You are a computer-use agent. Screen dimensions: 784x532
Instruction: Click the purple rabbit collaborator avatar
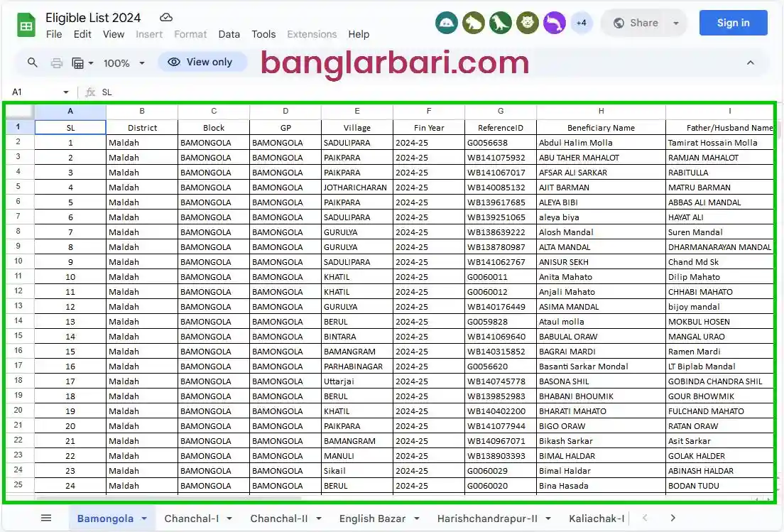555,23
